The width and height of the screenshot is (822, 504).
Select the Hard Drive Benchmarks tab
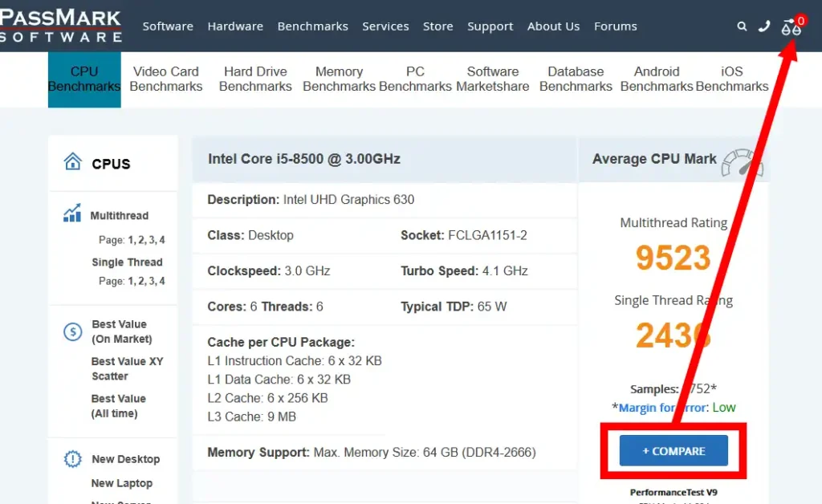255,79
